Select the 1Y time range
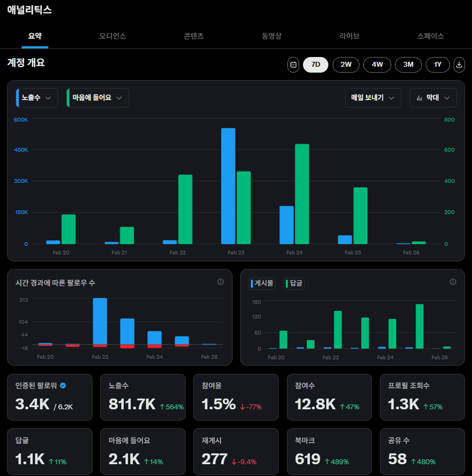The width and height of the screenshot is (472, 476). (x=438, y=65)
